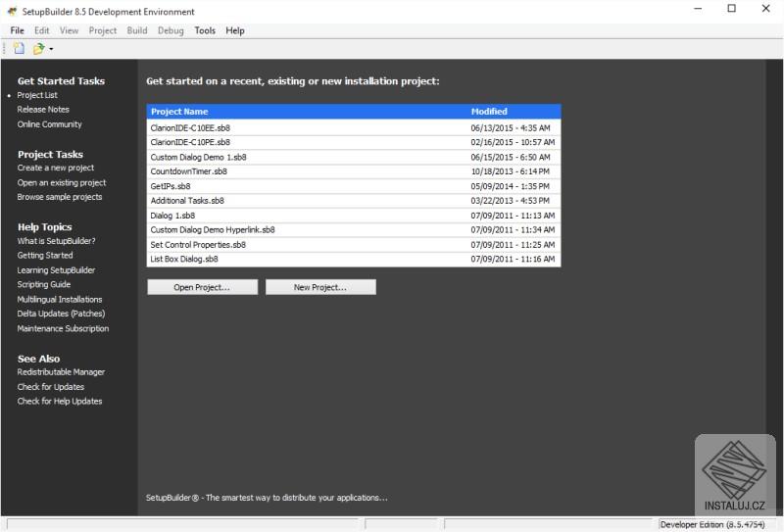Open the File menu
The width and height of the screenshot is (784, 532).
17,30
